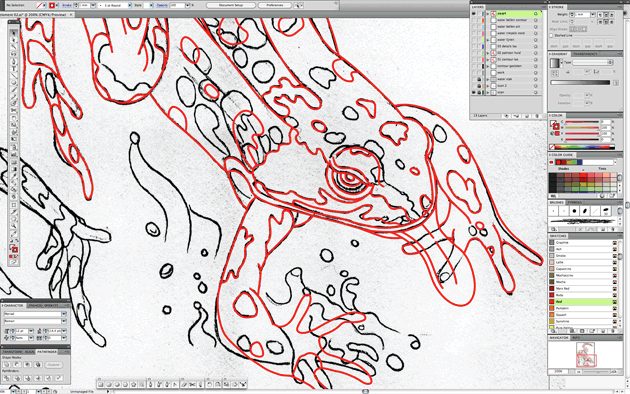Switch to the Transparency tab

tap(585, 54)
